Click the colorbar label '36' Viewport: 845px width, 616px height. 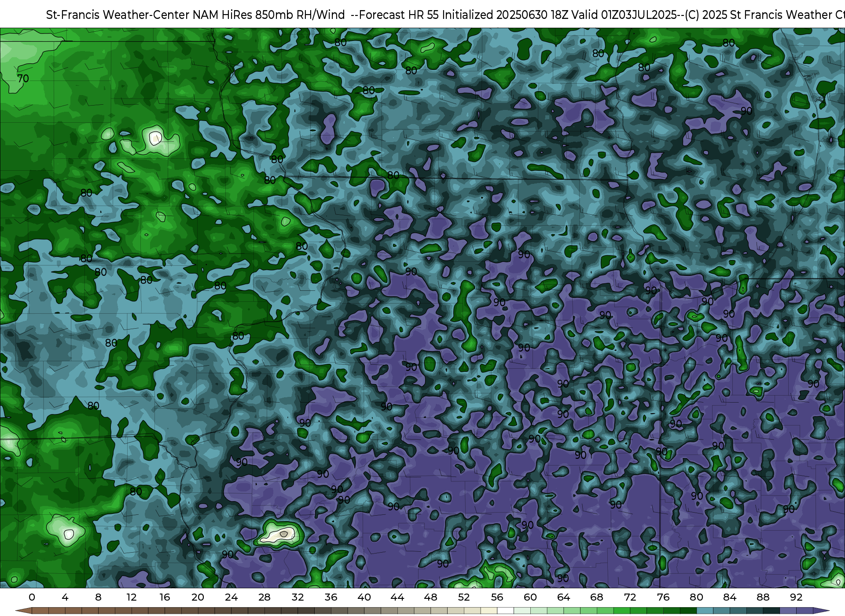[331, 597]
